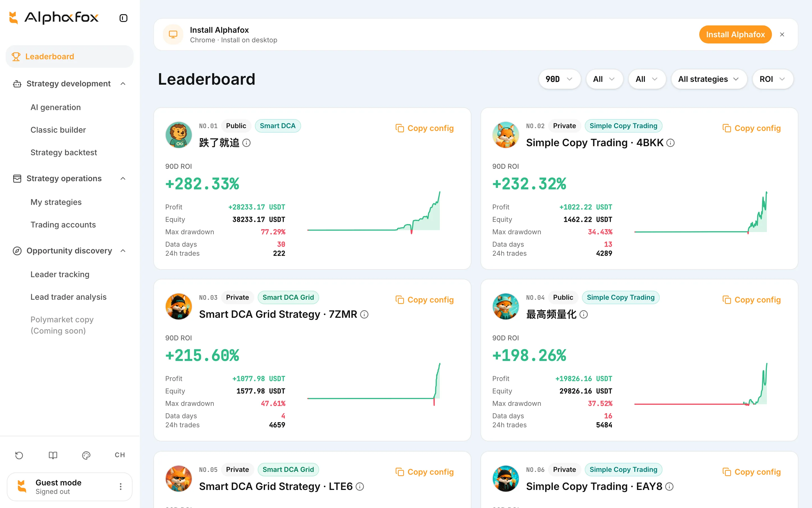Click the fox avatar of NO.02 strategy

[506, 135]
